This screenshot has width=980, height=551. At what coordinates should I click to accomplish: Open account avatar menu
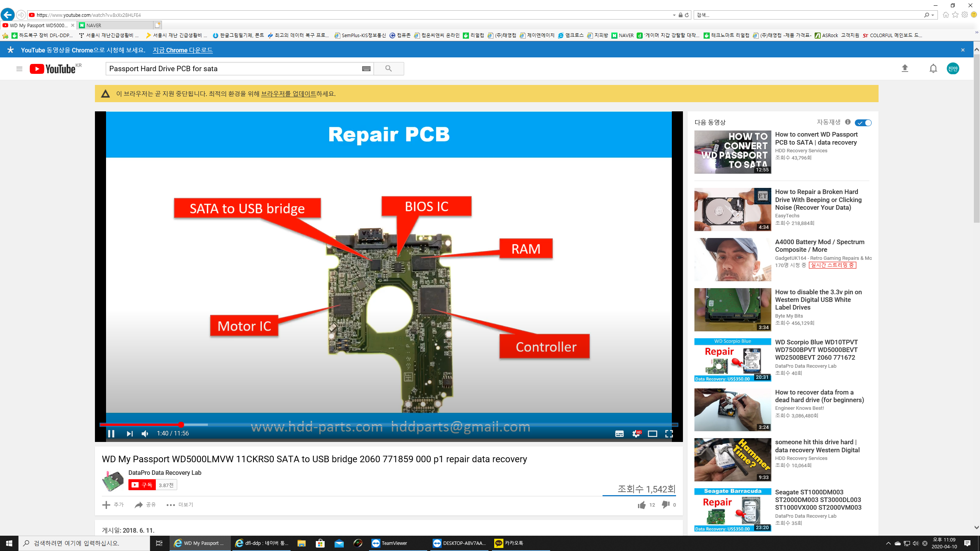pos(953,68)
